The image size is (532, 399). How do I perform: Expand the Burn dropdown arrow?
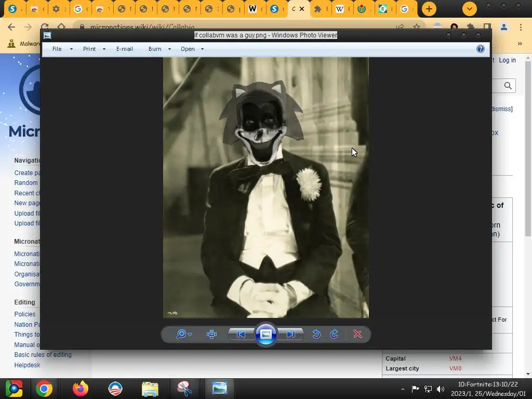coord(170,49)
